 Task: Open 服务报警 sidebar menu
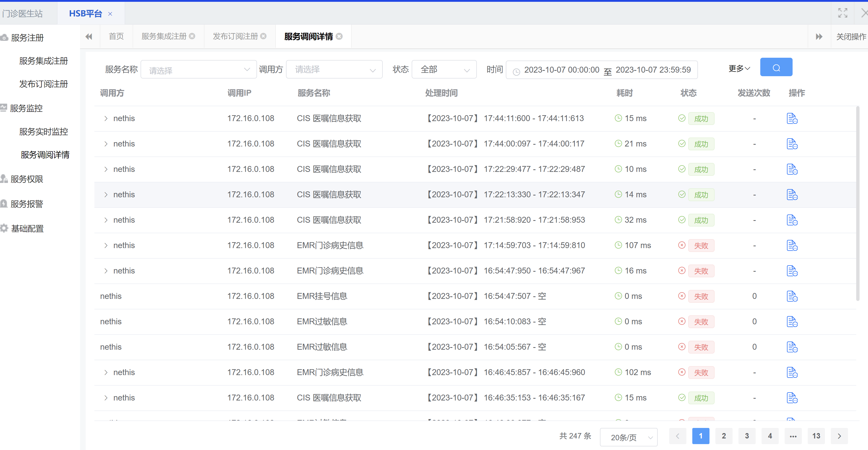(27, 204)
